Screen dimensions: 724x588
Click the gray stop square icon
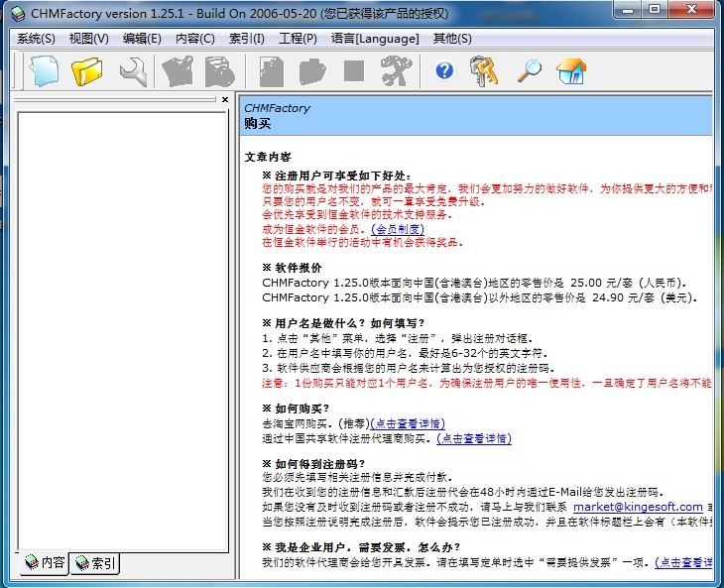coord(354,70)
